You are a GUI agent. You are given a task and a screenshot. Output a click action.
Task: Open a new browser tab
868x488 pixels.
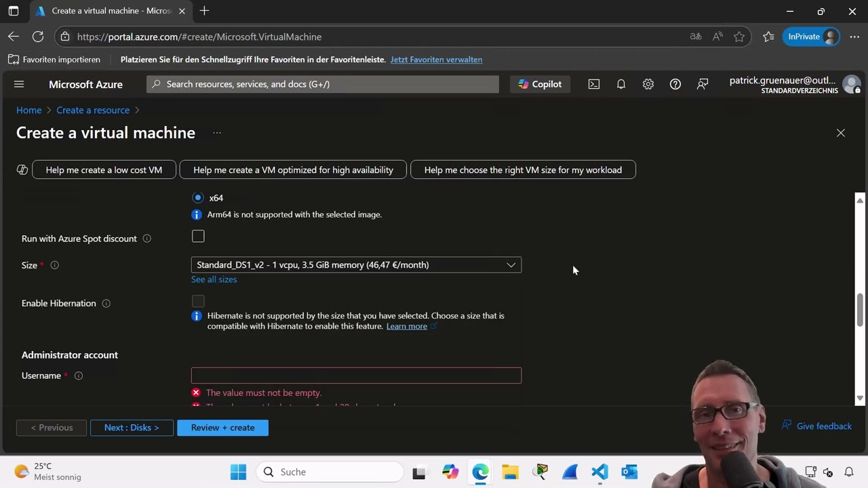coord(204,11)
